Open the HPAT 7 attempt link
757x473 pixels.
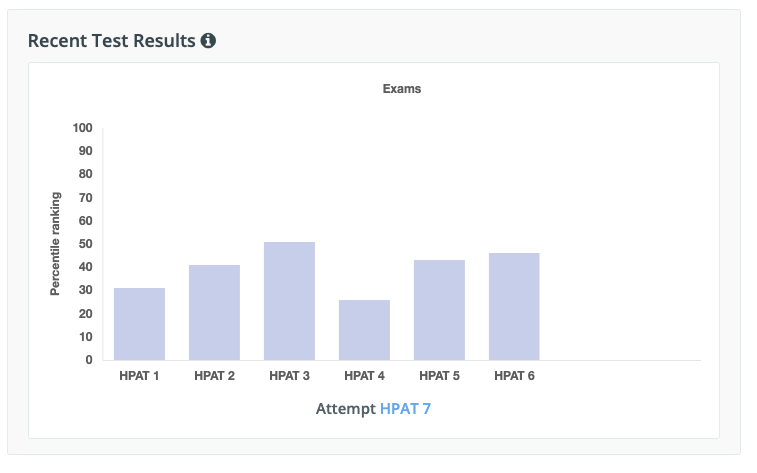point(405,409)
